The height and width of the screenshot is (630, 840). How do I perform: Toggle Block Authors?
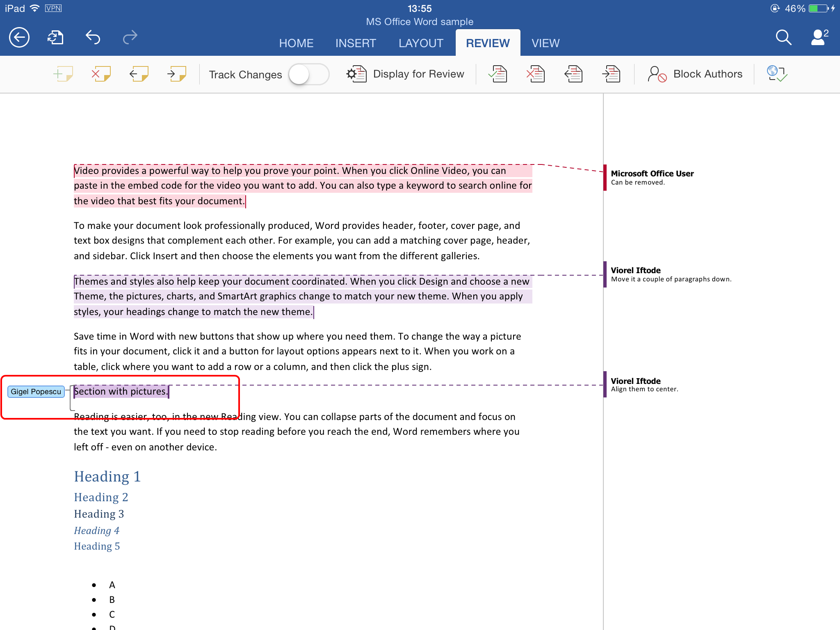695,74
